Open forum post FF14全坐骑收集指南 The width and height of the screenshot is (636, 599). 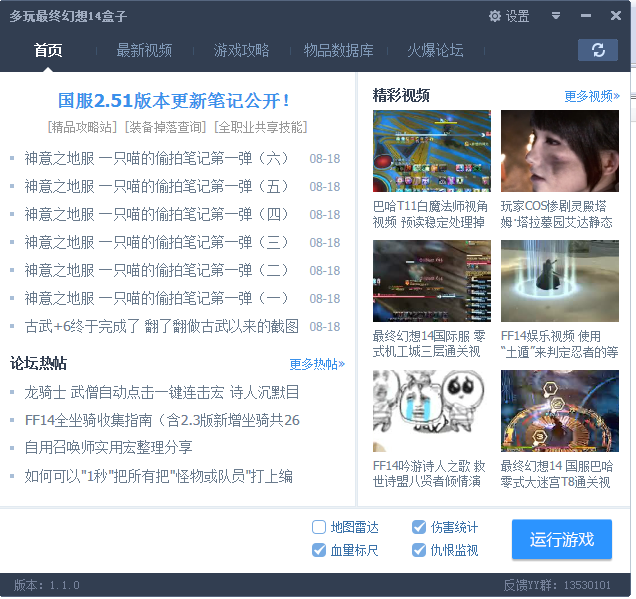click(x=162, y=421)
